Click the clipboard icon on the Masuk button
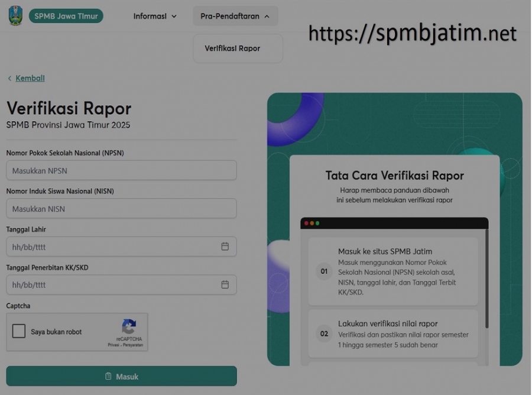This screenshot has width=532, height=395. (108, 376)
